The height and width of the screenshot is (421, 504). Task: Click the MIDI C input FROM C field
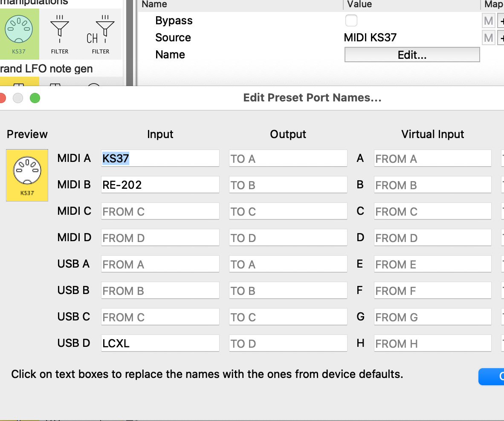point(160,211)
